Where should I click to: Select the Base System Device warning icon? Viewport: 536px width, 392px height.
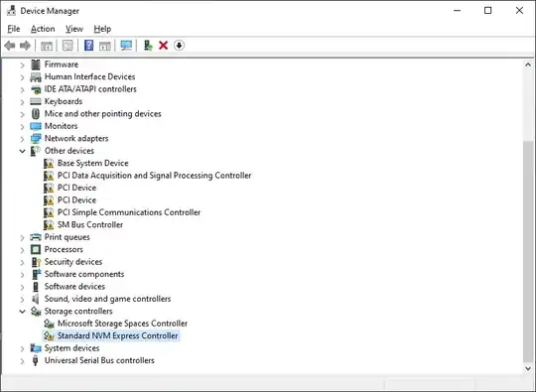coord(49,163)
